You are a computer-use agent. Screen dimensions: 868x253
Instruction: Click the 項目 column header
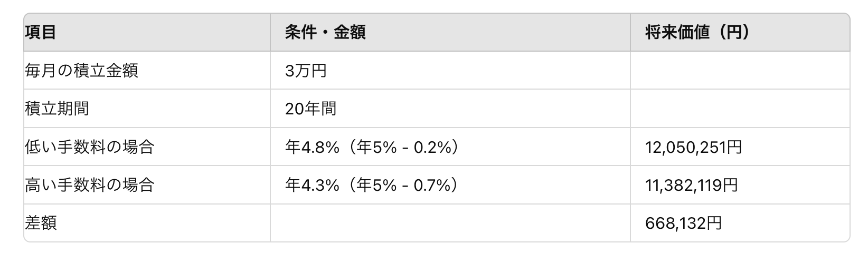coord(41,33)
